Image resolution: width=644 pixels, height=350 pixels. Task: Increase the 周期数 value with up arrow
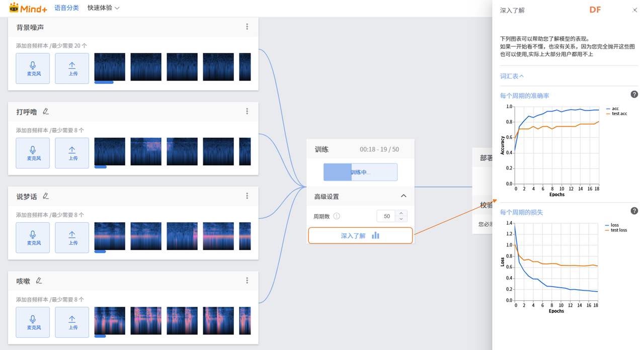point(401,213)
